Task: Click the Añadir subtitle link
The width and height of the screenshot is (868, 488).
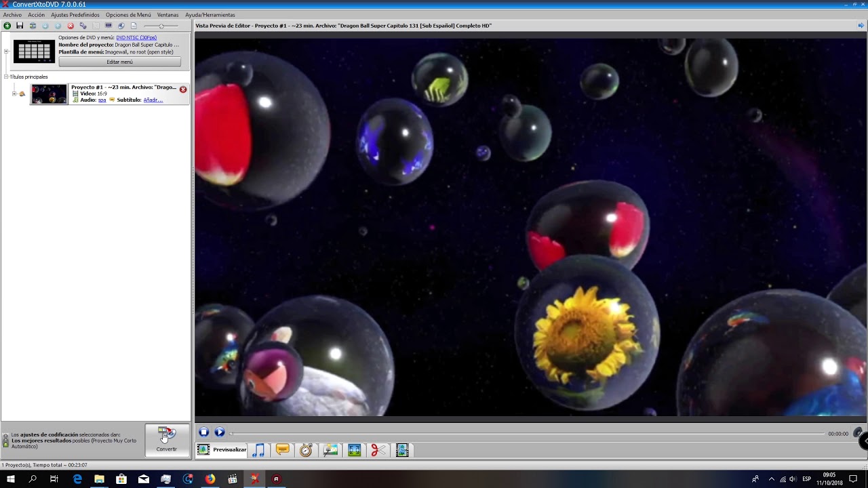Action: [x=153, y=100]
